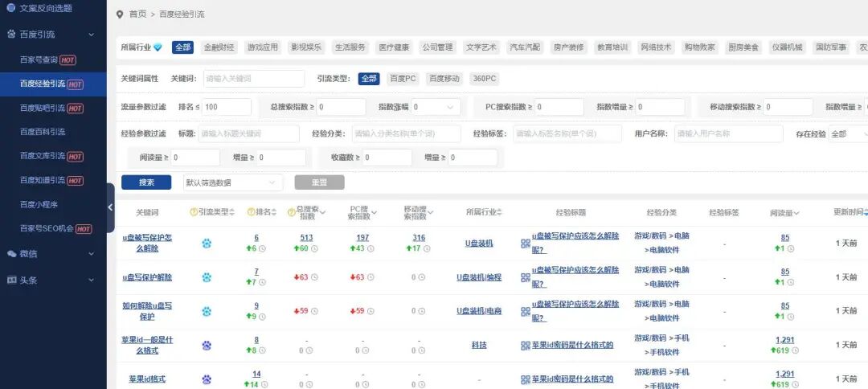The image size is (868, 389).
Task: Click the clock icon next to total index change ↑60
Action: pos(314,248)
